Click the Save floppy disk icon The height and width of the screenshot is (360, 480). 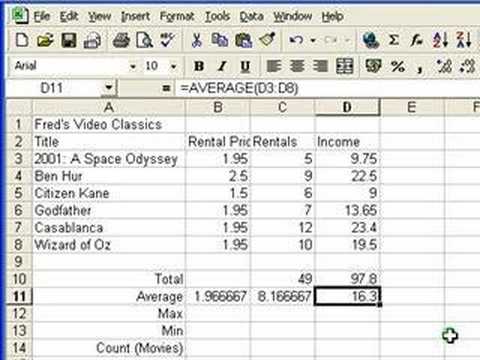pos(69,41)
